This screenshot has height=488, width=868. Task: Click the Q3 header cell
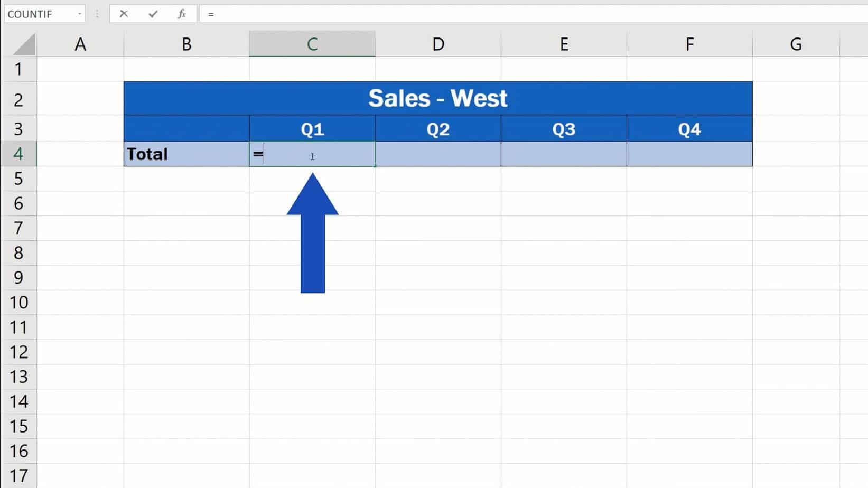[x=563, y=128]
